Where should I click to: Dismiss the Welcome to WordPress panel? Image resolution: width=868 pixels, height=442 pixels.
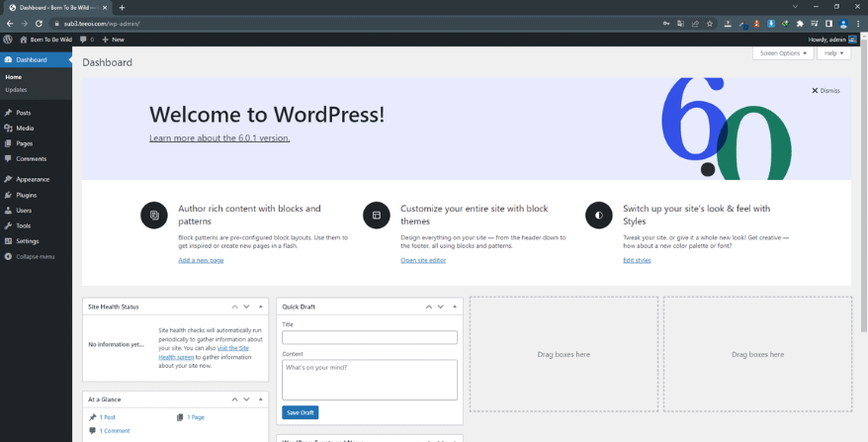click(x=825, y=91)
